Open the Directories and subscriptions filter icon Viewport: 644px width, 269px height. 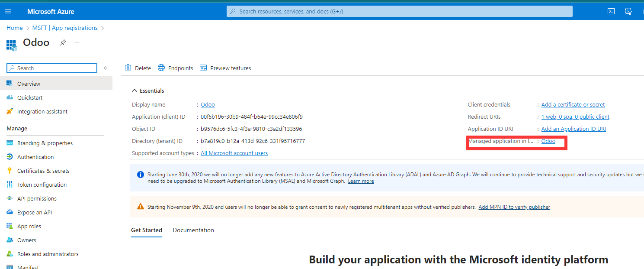(x=628, y=11)
